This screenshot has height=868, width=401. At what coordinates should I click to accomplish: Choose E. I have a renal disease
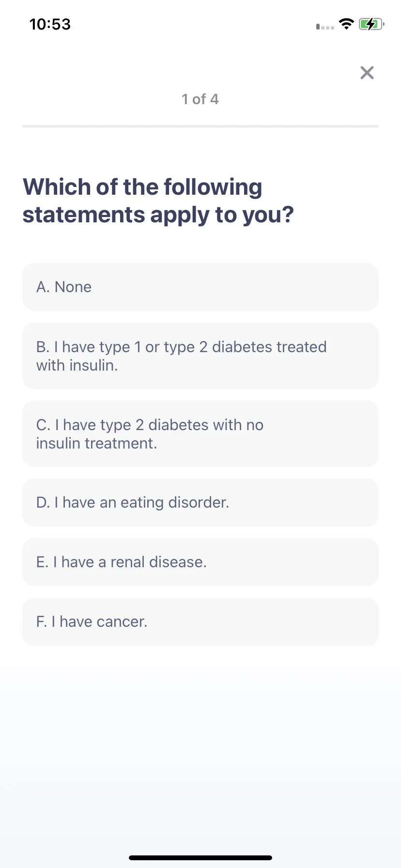click(200, 562)
